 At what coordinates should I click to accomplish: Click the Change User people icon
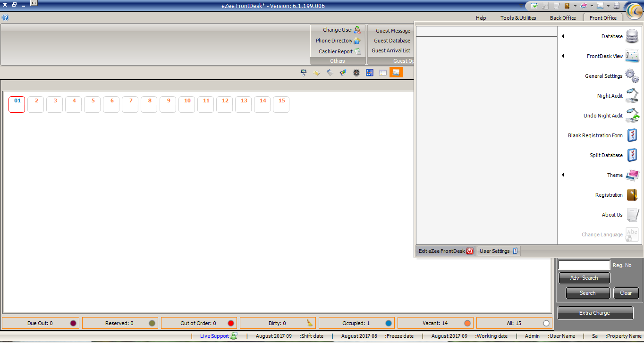(357, 30)
